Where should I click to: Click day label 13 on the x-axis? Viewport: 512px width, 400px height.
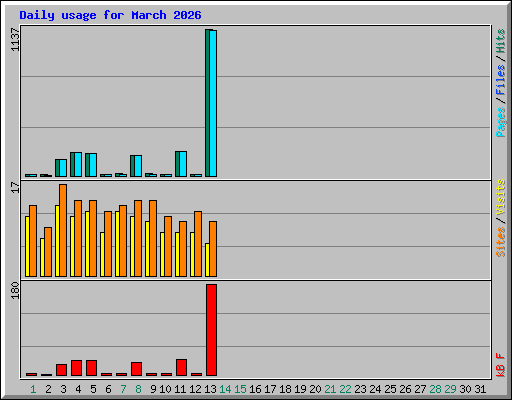(x=210, y=389)
